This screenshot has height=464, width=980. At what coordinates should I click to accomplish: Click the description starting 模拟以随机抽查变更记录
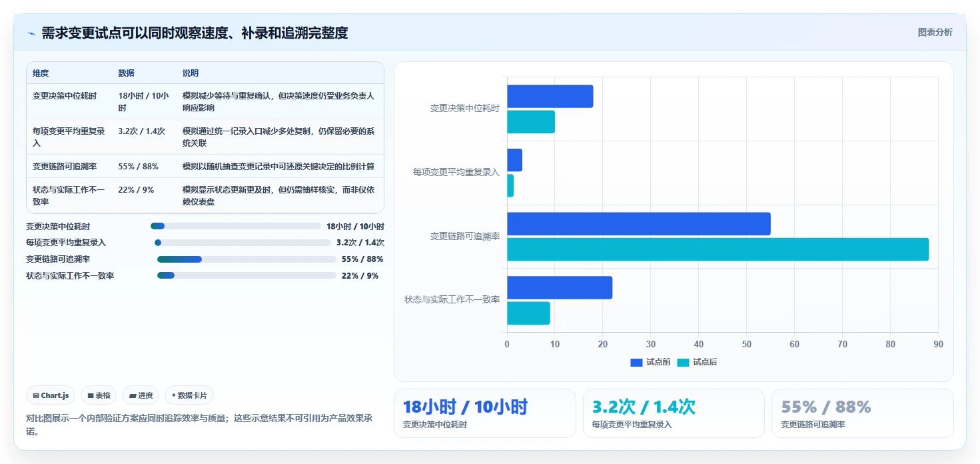point(278,166)
